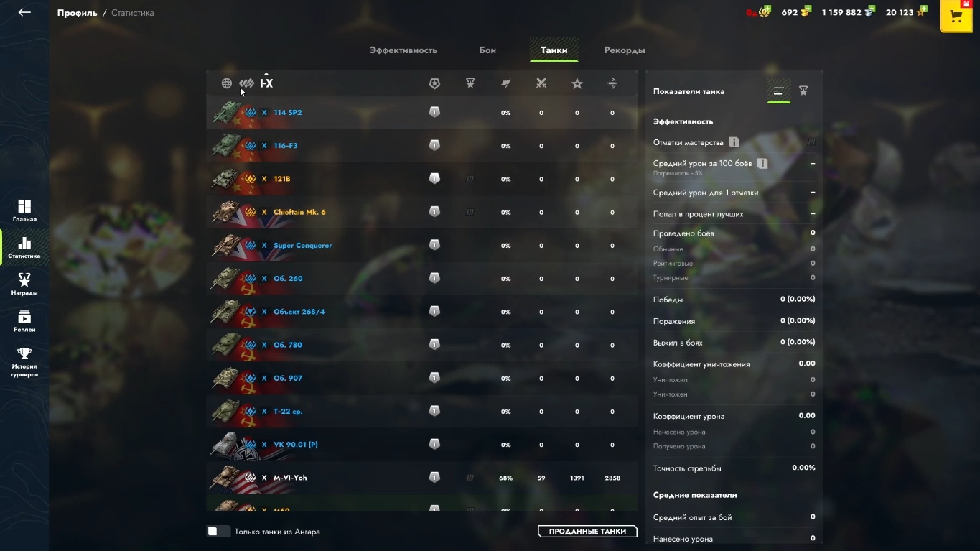Click the vehicle type filter icon

pyautogui.click(x=247, y=83)
